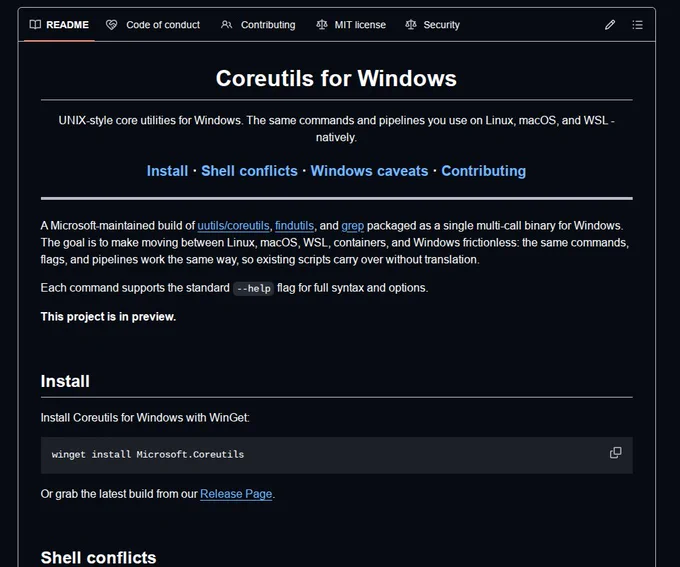This screenshot has height=567, width=680.
Task: Open the Security tab
Action: pos(432,25)
